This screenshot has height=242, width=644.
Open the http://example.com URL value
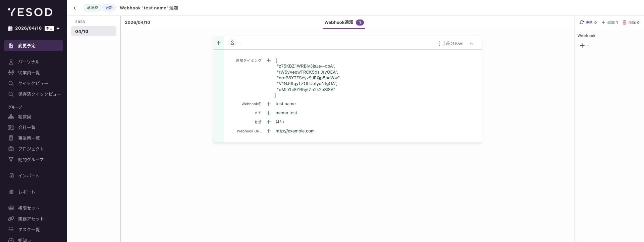point(295,131)
